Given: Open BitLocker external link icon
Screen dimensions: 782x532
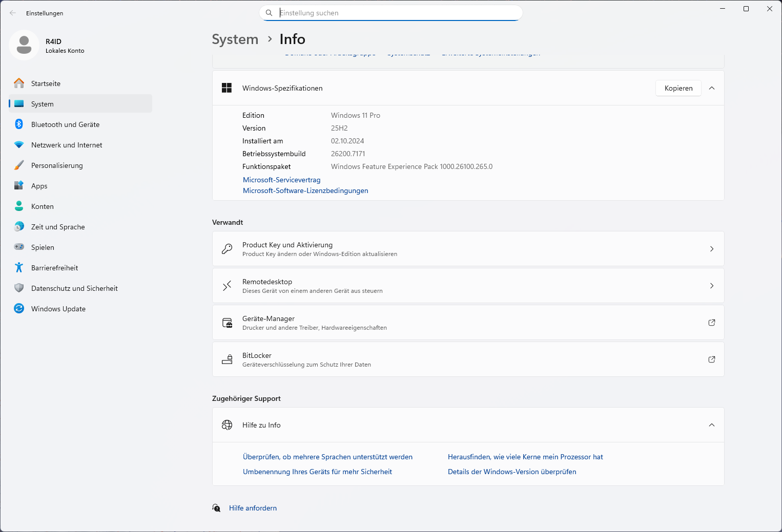Looking at the screenshot, I should pos(711,359).
